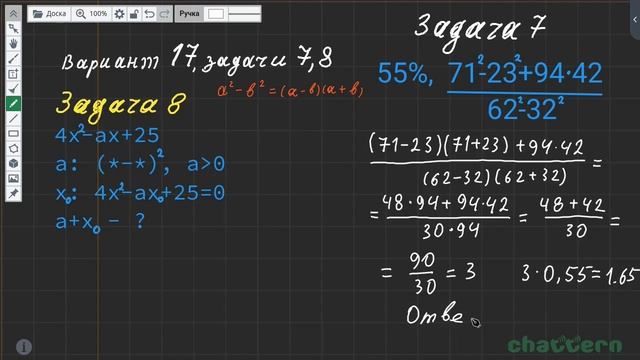Expand the right side panel arrow
This screenshot has height=360, width=640.
point(635,19)
